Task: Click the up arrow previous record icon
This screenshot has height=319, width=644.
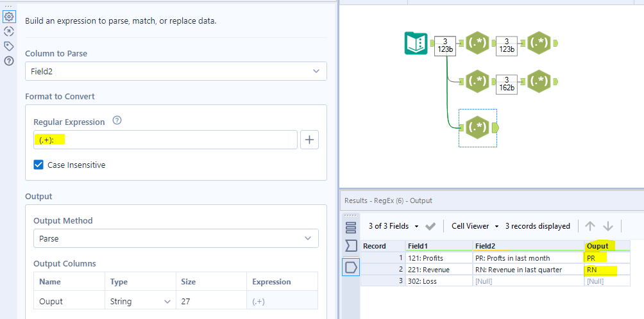Action: [590, 226]
